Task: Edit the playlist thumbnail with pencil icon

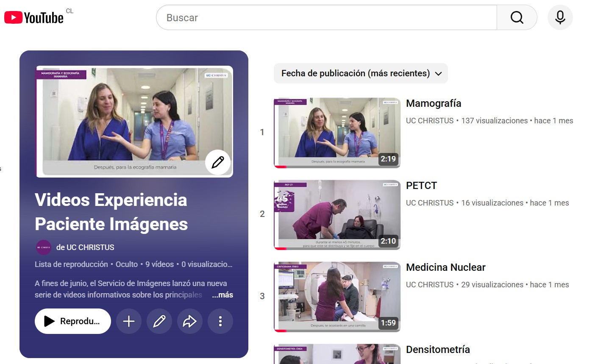Action: click(x=218, y=162)
